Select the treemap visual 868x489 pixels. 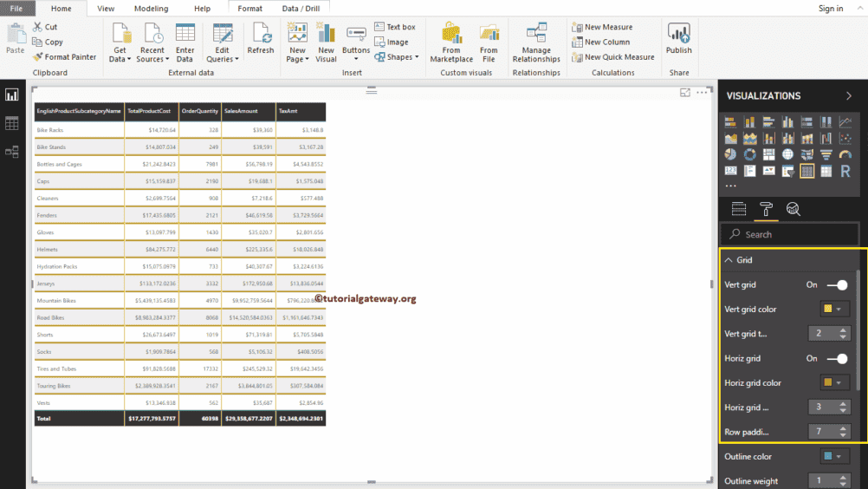coord(769,154)
